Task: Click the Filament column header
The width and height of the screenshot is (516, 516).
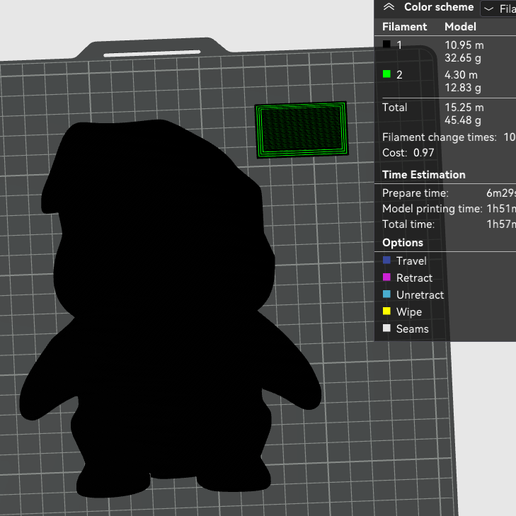Action: (x=404, y=27)
